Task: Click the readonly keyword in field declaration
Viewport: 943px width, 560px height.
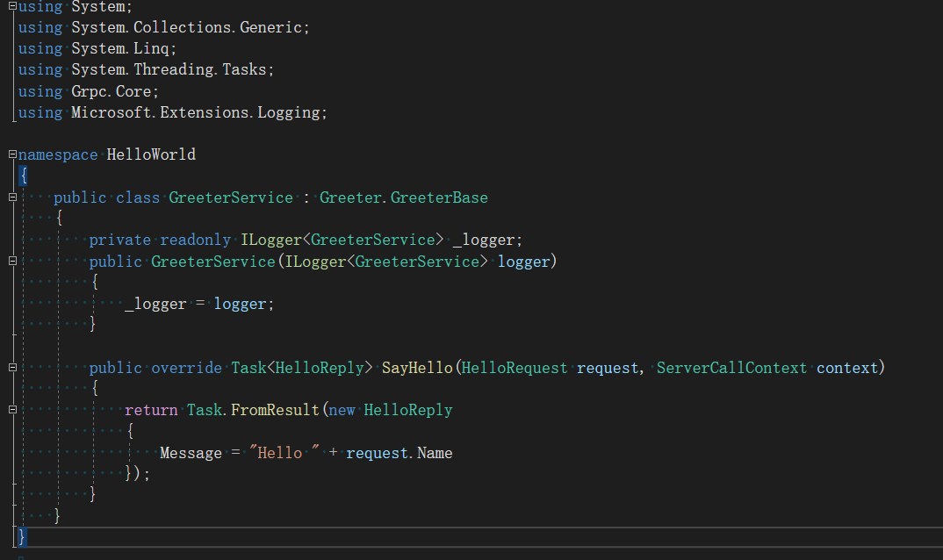Action: point(196,240)
